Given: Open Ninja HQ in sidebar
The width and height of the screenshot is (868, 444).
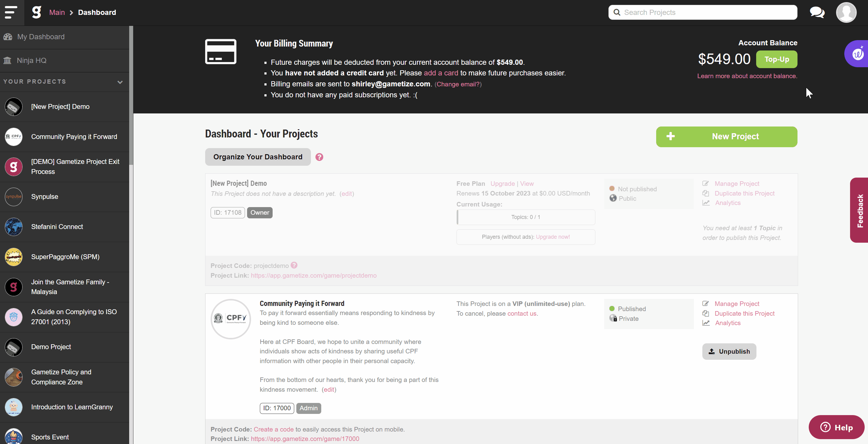Looking at the screenshot, I should (64, 61).
